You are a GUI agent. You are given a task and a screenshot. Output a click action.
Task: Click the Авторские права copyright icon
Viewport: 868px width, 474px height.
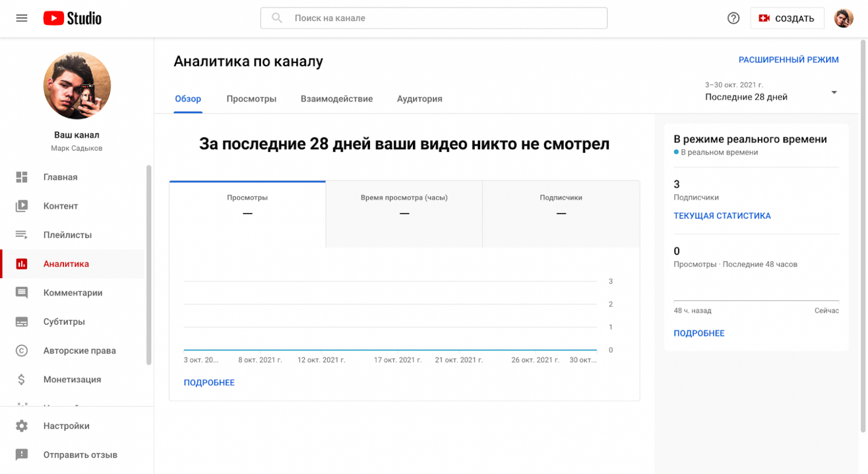(22, 350)
